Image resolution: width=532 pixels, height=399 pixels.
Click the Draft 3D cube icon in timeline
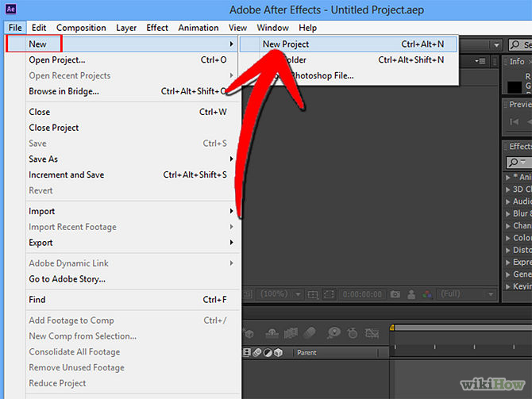[x=249, y=334]
